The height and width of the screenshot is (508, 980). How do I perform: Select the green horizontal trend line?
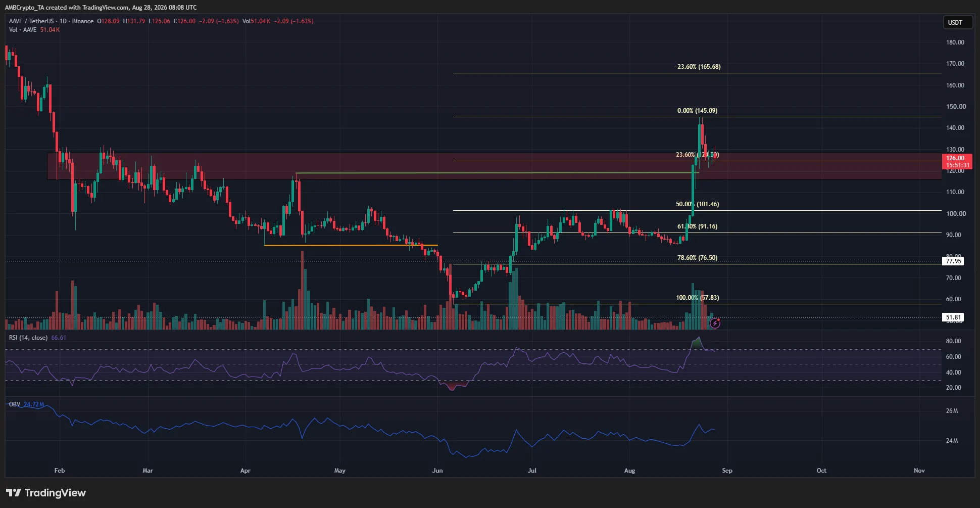[x=497, y=173]
